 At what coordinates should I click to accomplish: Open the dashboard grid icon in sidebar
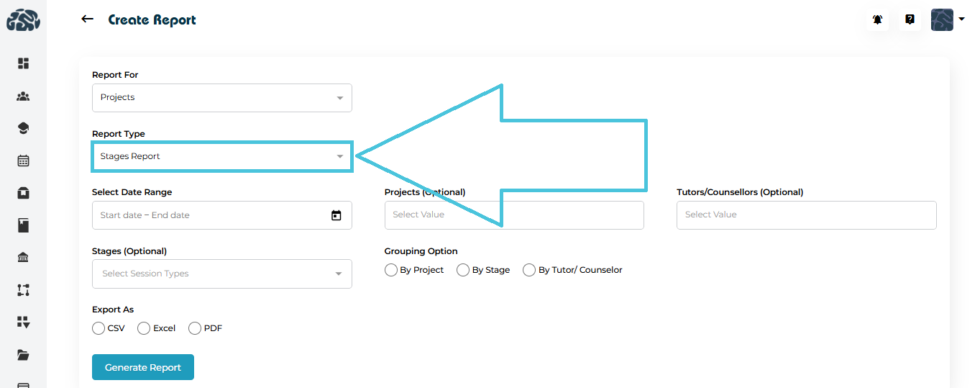23,63
